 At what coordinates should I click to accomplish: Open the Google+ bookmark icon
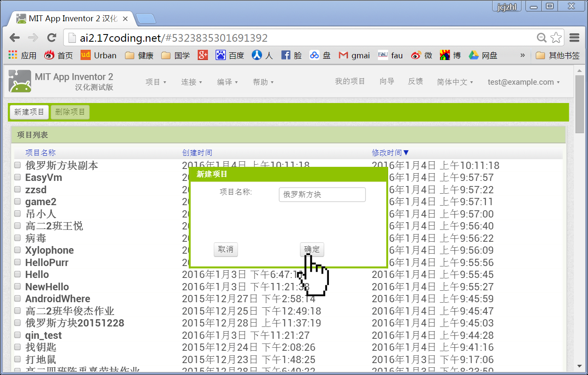[203, 55]
